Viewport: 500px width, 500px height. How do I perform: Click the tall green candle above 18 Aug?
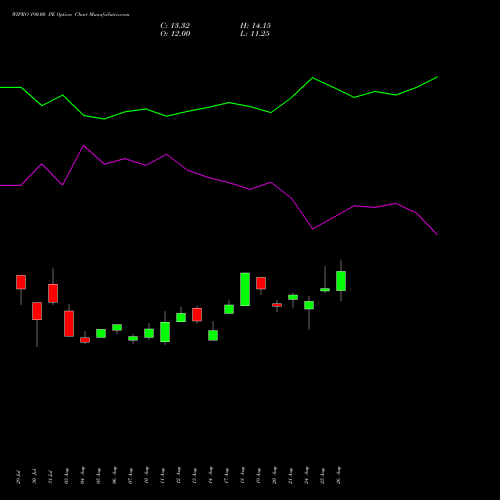click(x=245, y=289)
